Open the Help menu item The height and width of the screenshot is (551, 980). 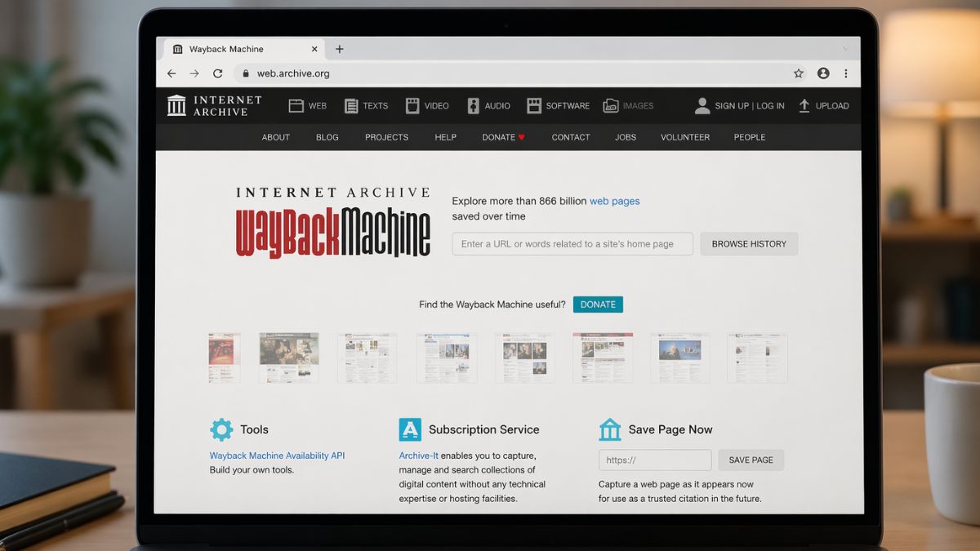(x=446, y=137)
